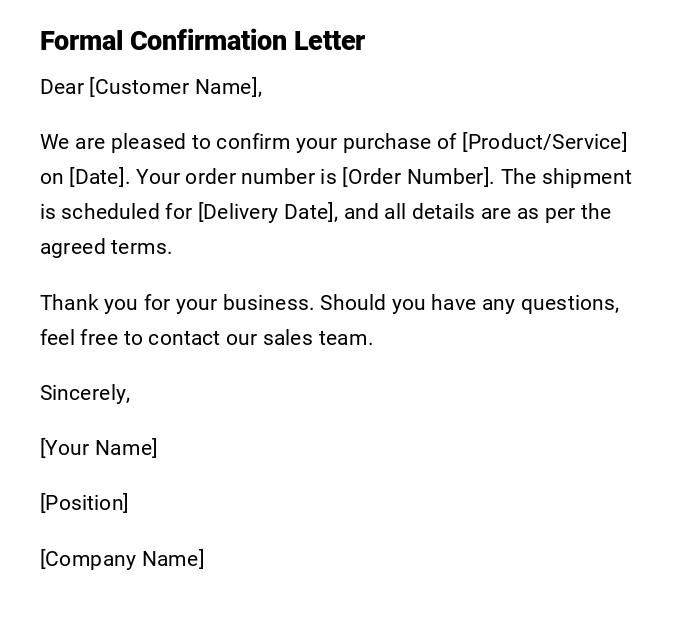Image resolution: width=700 pixels, height=621 pixels.
Task: Click the word "purchase"
Action: point(386,142)
